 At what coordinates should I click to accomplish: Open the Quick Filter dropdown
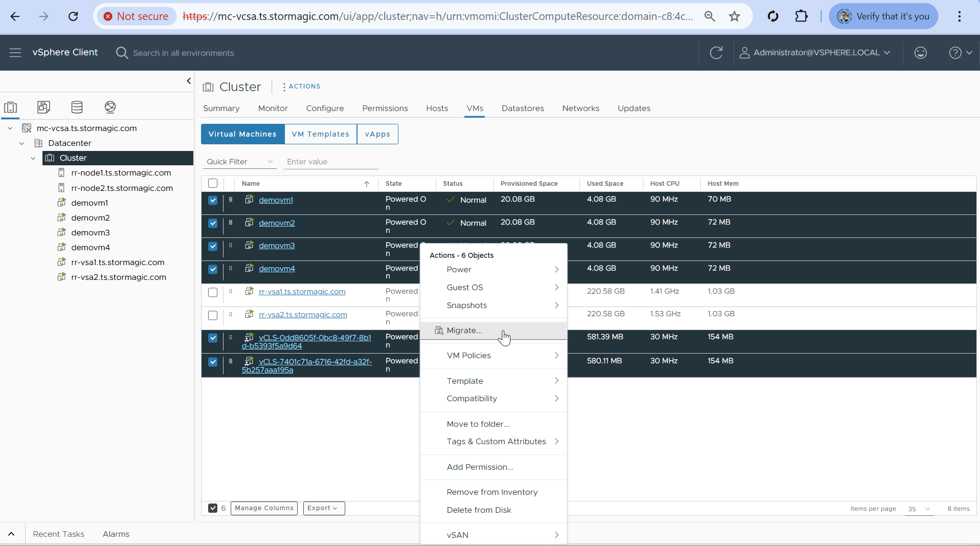239,162
